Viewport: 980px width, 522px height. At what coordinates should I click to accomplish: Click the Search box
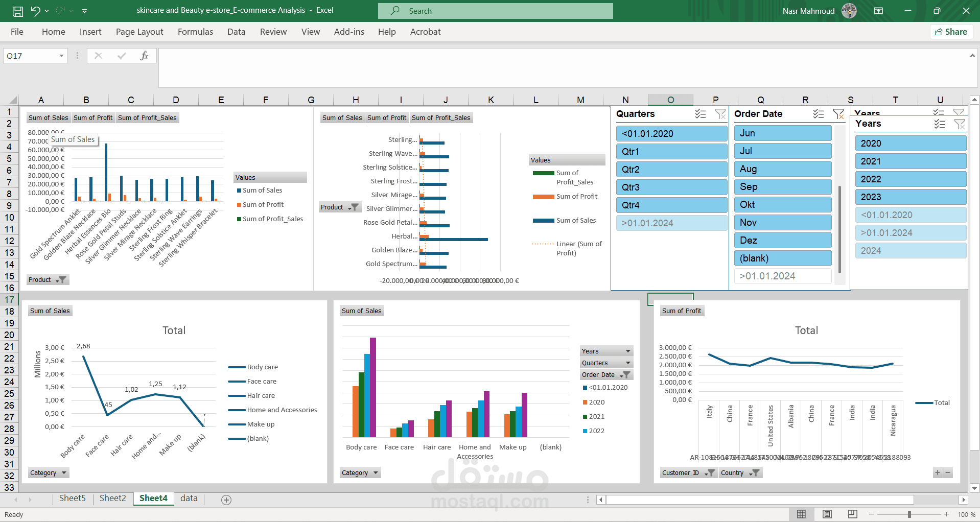495,11
